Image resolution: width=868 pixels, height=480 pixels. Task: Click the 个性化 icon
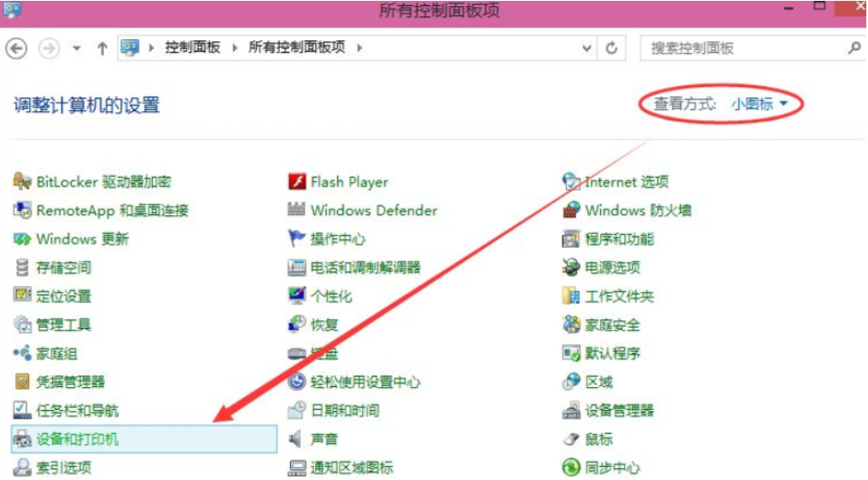[297, 296]
